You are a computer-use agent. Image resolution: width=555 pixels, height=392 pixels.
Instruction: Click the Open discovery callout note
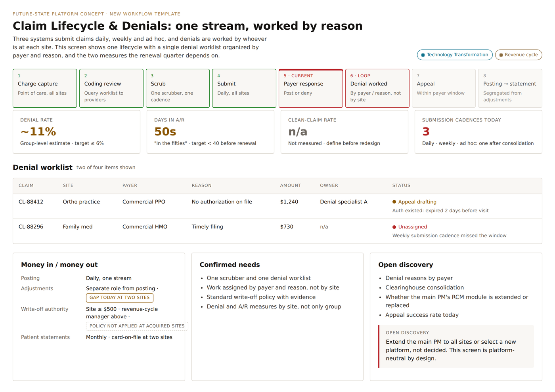coord(456,346)
